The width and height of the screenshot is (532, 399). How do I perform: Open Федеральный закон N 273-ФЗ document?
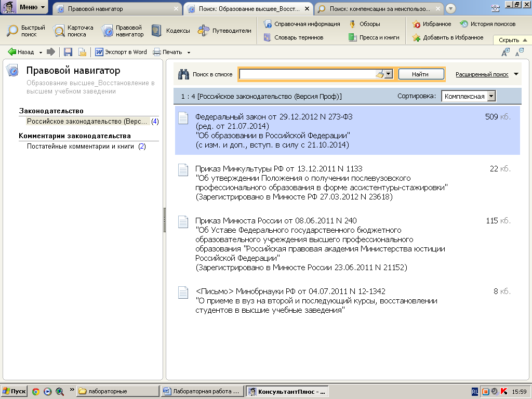tap(348, 130)
